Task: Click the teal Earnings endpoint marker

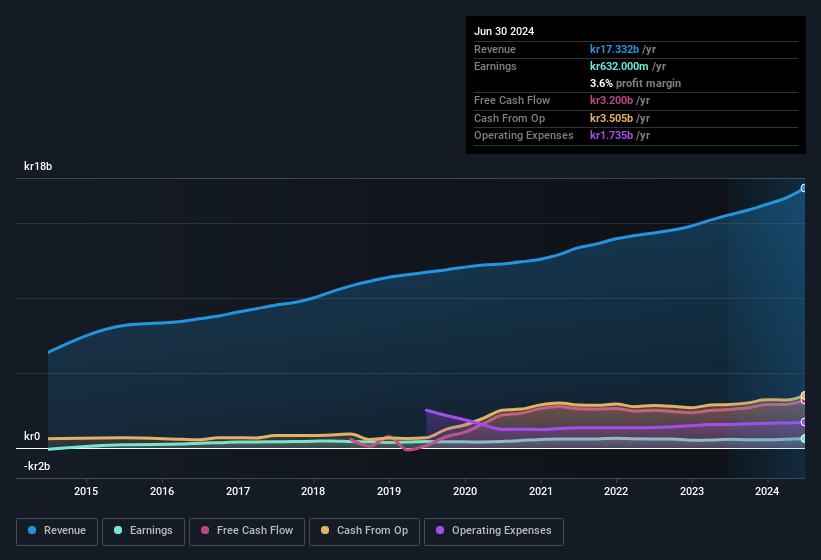Action: (x=804, y=439)
